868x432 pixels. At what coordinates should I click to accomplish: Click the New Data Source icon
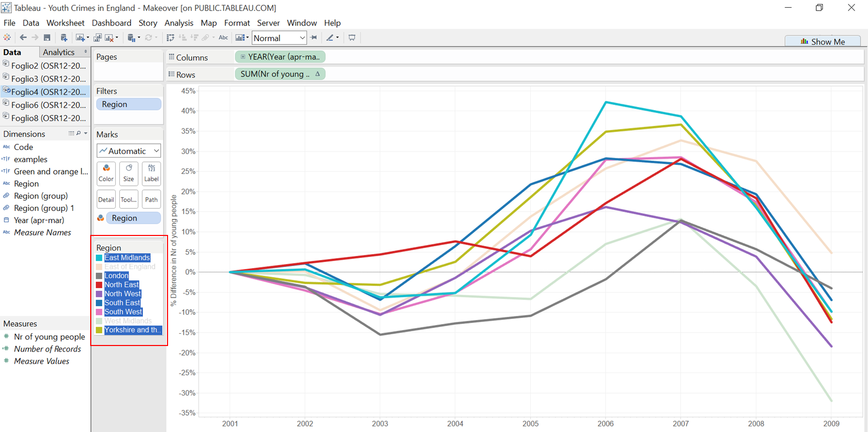tap(64, 37)
